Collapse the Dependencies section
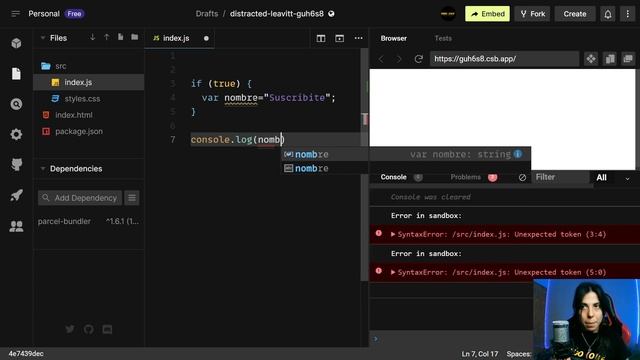Image resolution: width=640 pixels, height=360 pixels. pyautogui.click(x=43, y=169)
